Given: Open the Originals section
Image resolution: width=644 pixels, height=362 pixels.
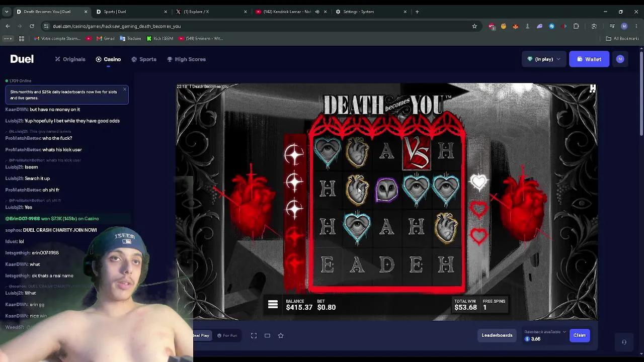Looking at the screenshot, I should tap(70, 59).
